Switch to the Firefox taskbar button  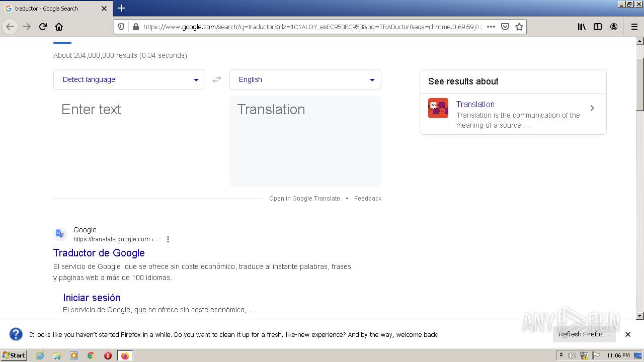(125, 355)
